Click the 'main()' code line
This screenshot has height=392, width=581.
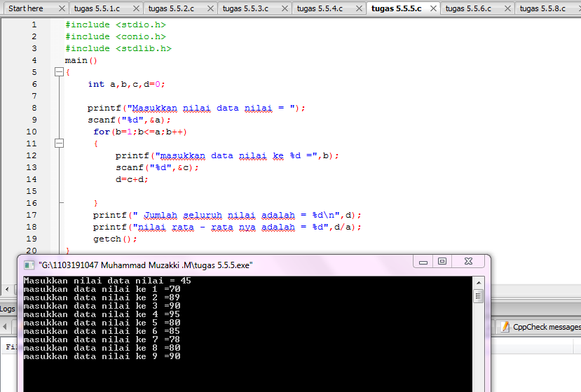[81, 60]
